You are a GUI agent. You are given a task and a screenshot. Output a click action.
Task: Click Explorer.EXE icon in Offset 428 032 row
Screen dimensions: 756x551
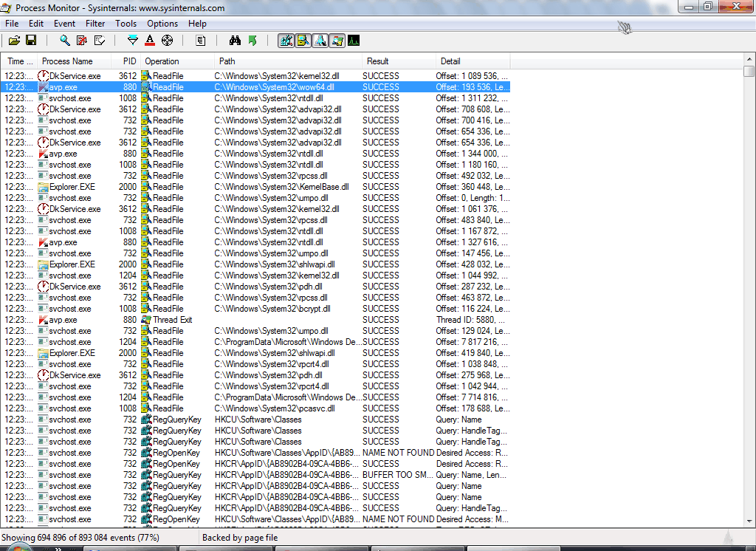click(x=43, y=265)
